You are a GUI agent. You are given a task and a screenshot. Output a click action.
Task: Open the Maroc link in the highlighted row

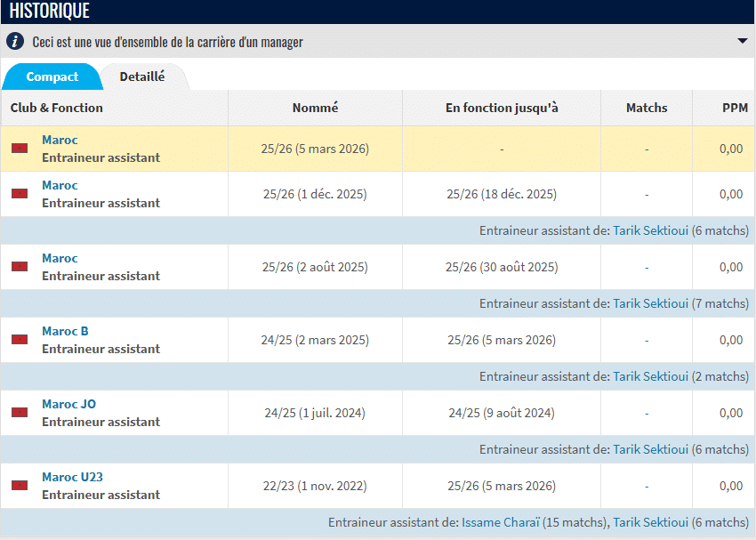60,140
